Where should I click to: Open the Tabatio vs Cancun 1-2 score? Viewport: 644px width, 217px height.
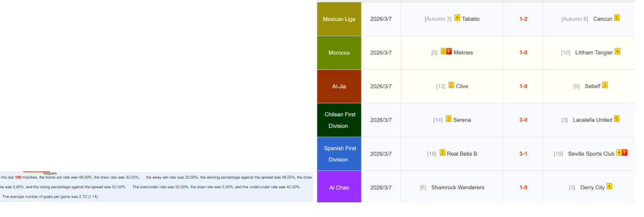[x=523, y=19]
